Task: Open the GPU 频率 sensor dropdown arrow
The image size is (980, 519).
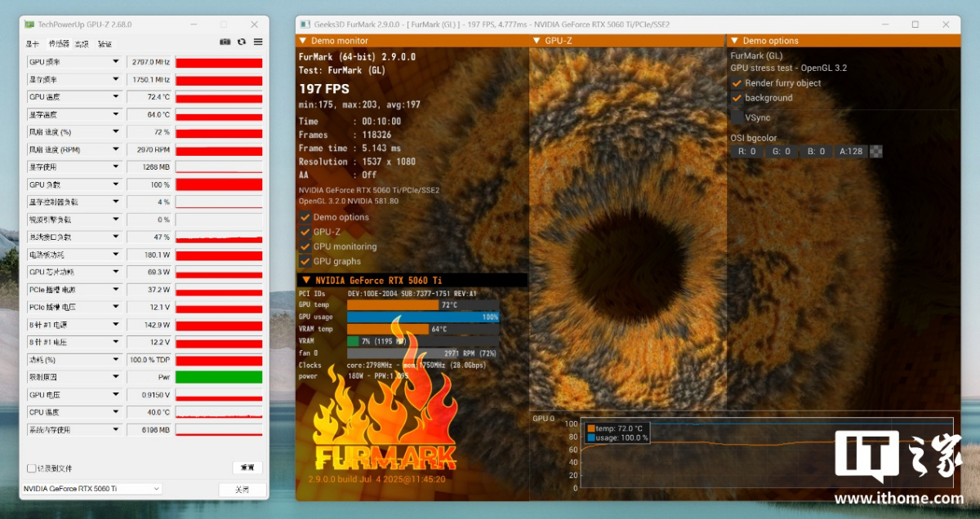Action: 115,62
